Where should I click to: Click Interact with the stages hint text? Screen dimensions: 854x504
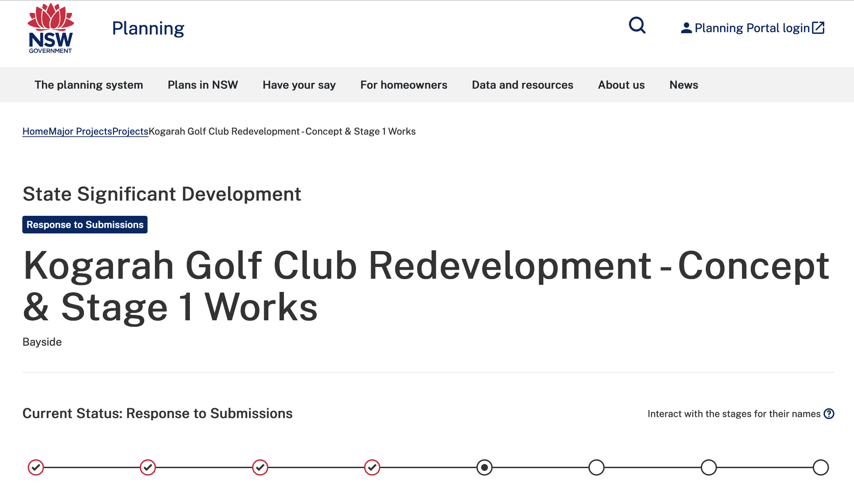tap(734, 414)
